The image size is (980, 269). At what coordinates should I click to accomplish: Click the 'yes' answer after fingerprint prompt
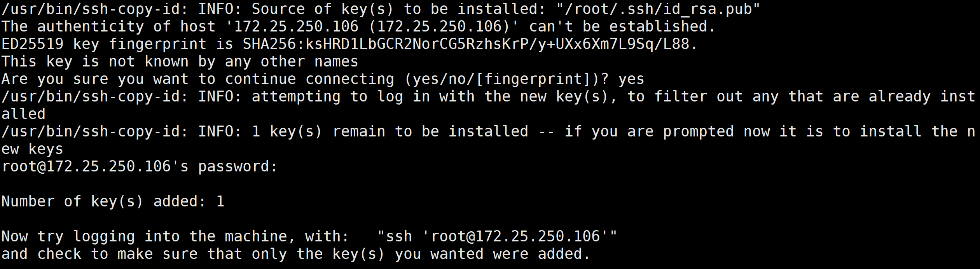631,79
